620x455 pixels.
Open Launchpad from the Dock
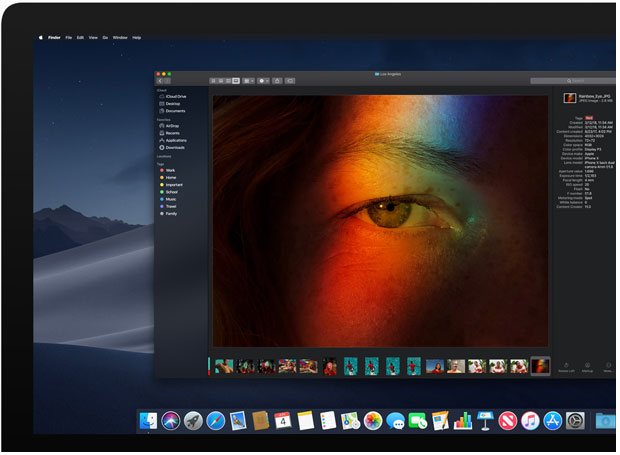[193, 421]
